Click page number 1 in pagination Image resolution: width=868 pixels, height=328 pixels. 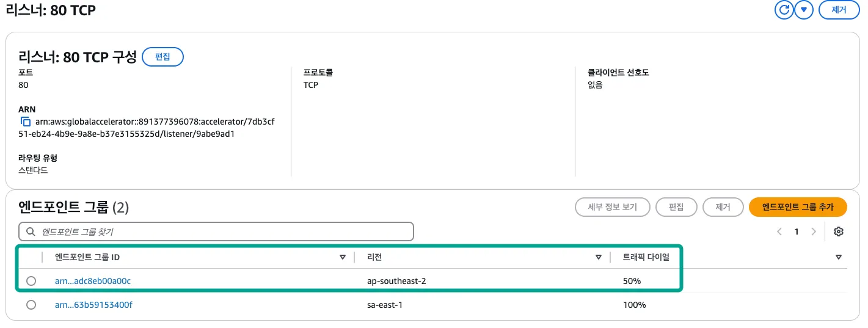pyautogui.click(x=797, y=231)
